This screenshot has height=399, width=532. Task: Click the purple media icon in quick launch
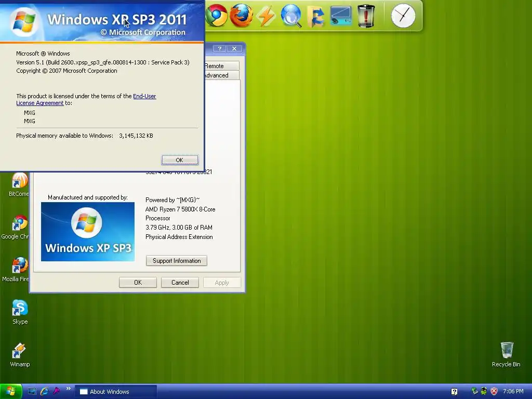[56, 391]
